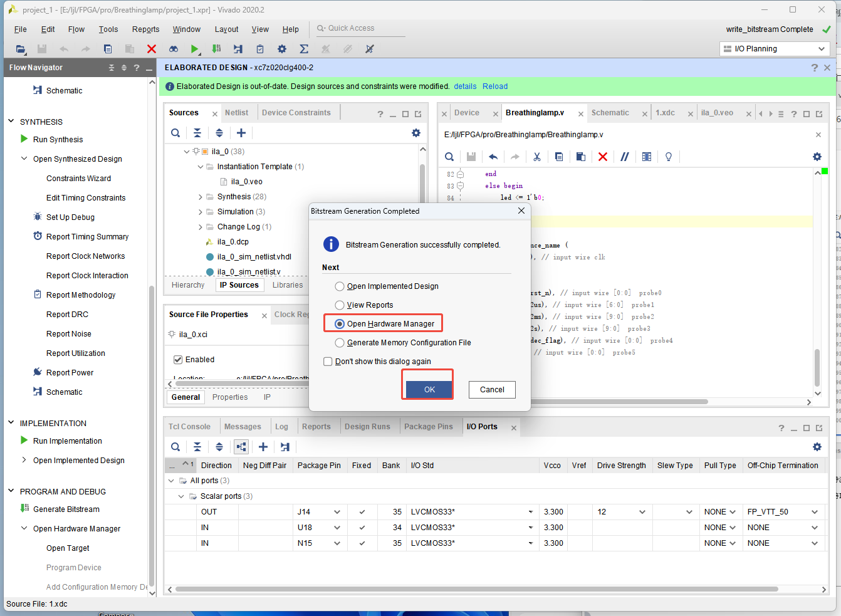Expand the Simulation (3) folder
The width and height of the screenshot is (841, 616).
click(201, 212)
